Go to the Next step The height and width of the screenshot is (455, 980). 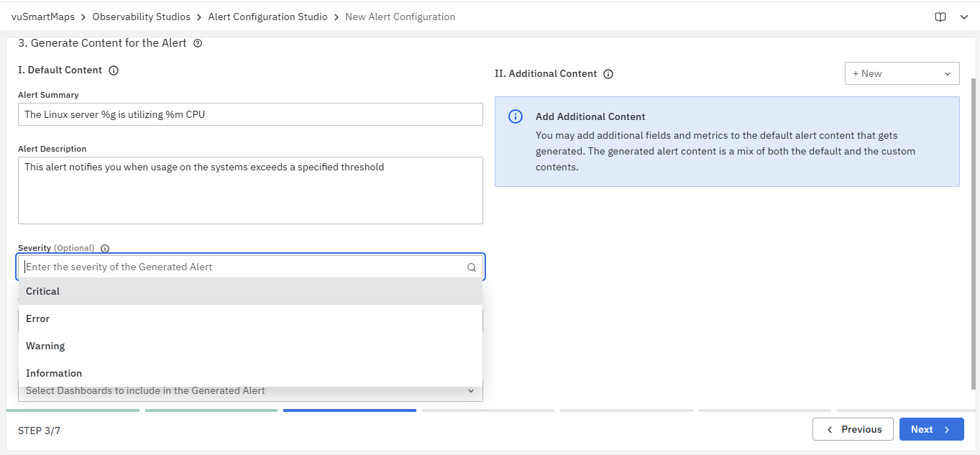pyautogui.click(x=931, y=429)
